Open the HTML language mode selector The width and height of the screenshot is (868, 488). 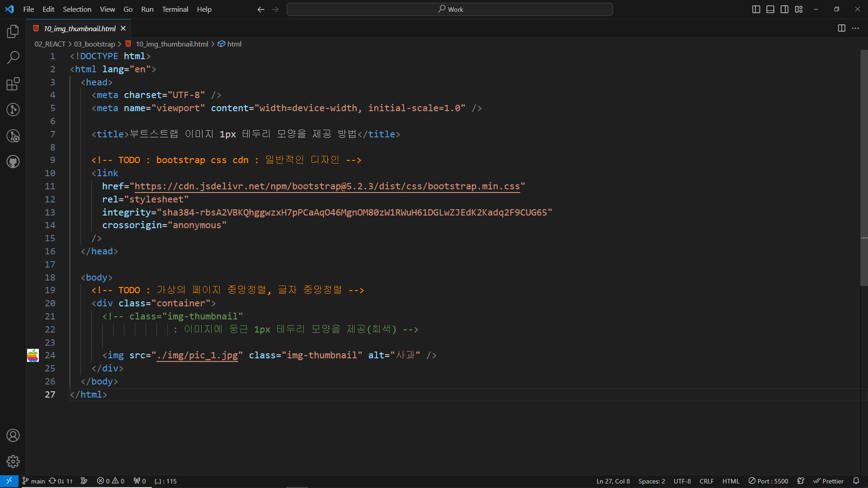click(731, 481)
